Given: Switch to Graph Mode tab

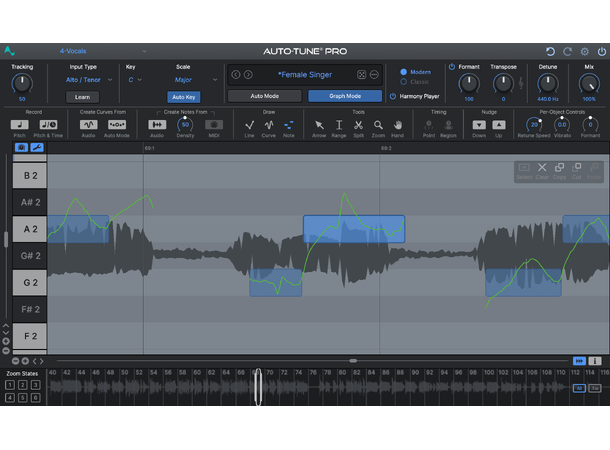Looking at the screenshot, I should click(345, 96).
